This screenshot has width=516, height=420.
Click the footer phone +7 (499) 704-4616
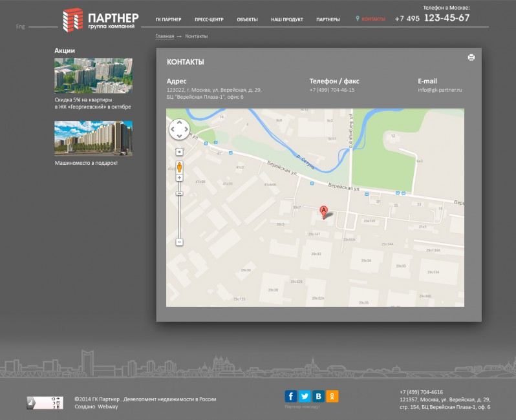point(421,392)
